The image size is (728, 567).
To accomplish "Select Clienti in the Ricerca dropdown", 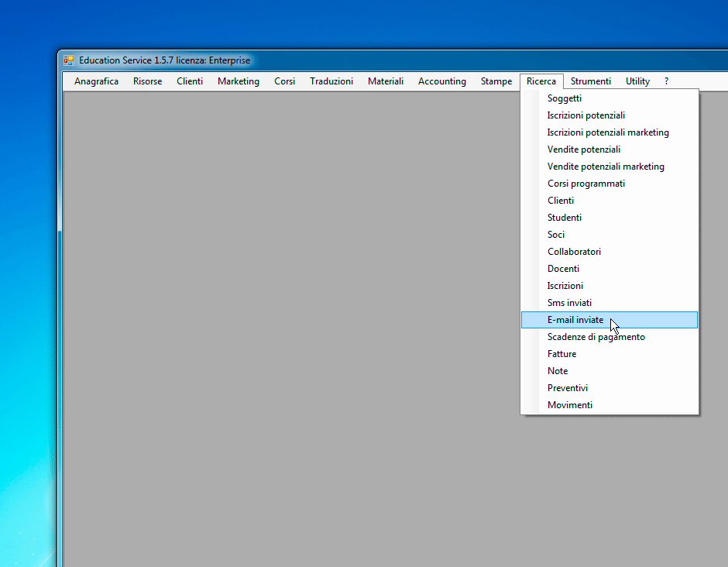I will [610, 201].
